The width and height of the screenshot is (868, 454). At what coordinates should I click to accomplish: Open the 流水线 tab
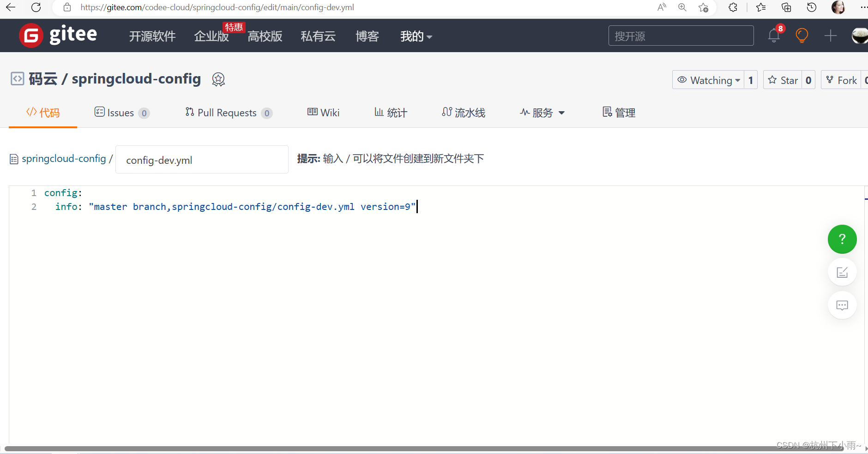(x=463, y=113)
